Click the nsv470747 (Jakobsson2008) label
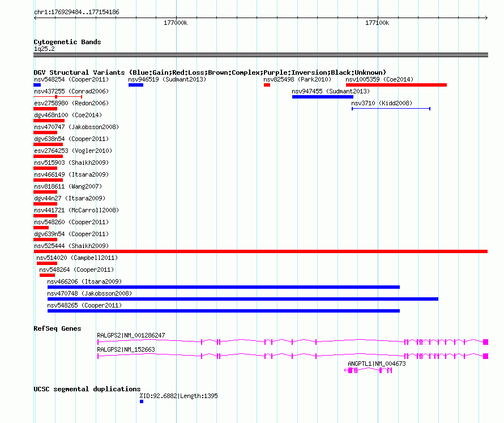This screenshot has height=423, width=504. 76,127
